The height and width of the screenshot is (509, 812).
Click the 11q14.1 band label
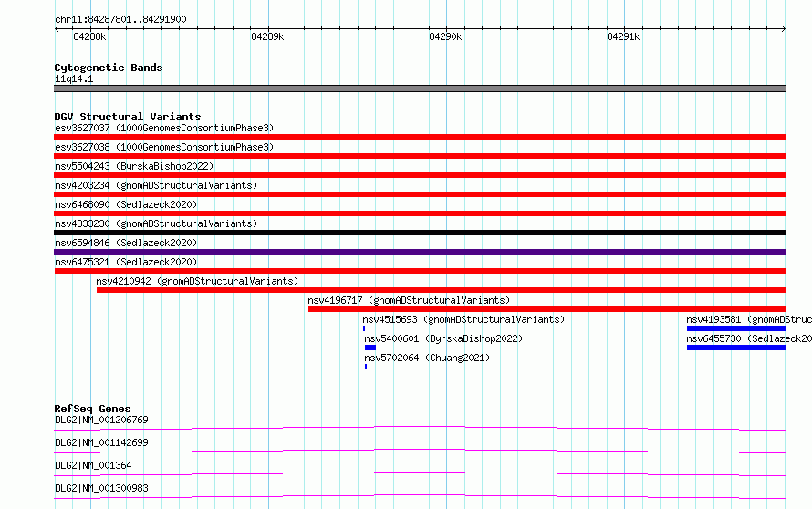tap(74, 78)
